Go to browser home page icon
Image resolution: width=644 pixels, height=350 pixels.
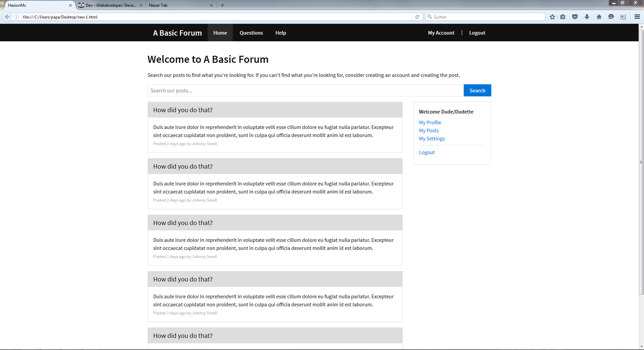pyautogui.click(x=599, y=17)
